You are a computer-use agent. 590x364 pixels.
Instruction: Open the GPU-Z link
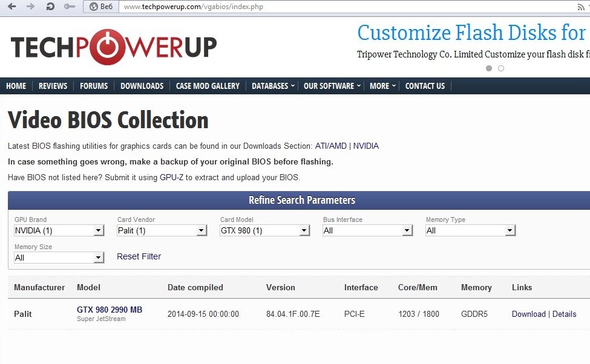[172, 178]
